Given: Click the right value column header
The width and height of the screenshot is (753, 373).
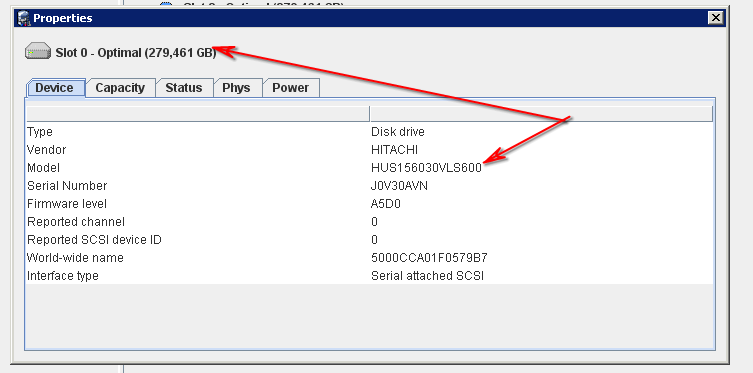Looking at the screenshot, I should (541, 114).
